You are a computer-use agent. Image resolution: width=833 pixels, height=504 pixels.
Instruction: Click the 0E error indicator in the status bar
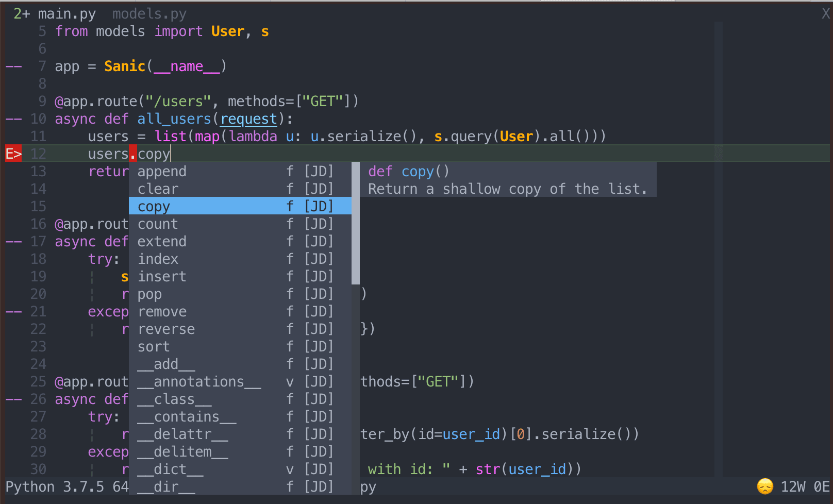click(x=821, y=486)
